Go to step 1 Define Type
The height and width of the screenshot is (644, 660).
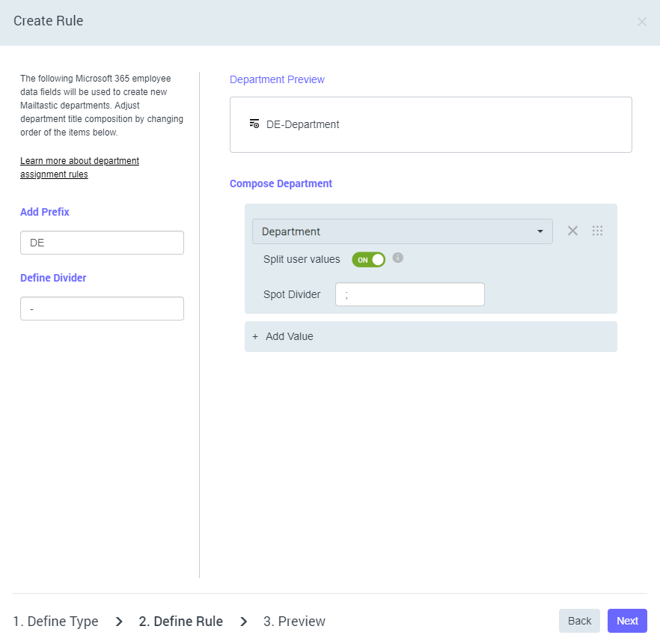[55, 621]
